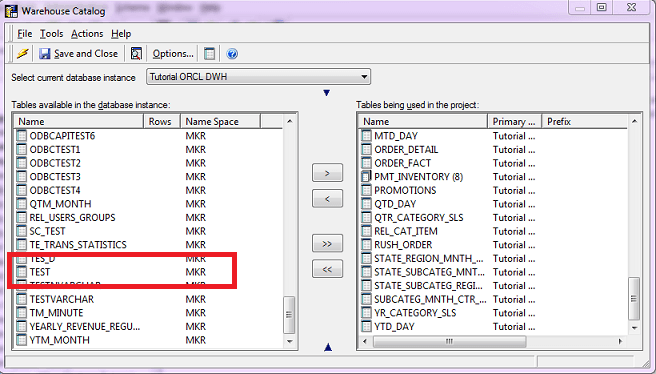The image size is (656, 374).
Task: Click the Primary column header in project tables
Action: (x=515, y=121)
